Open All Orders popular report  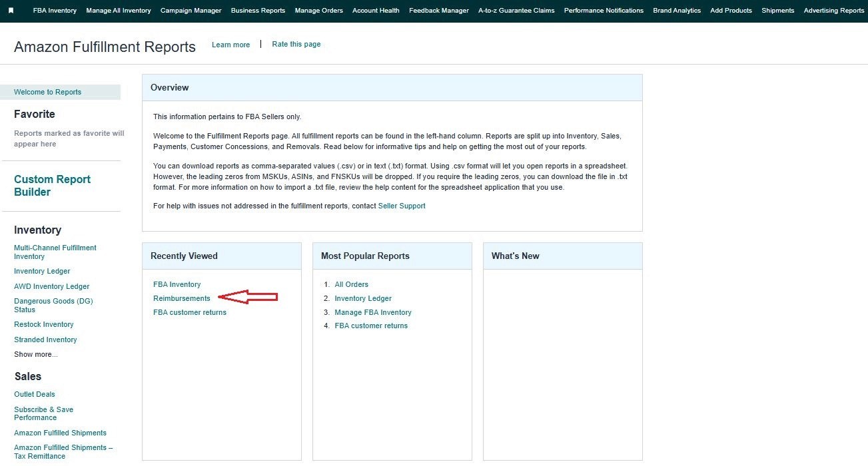tap(352, 284)
